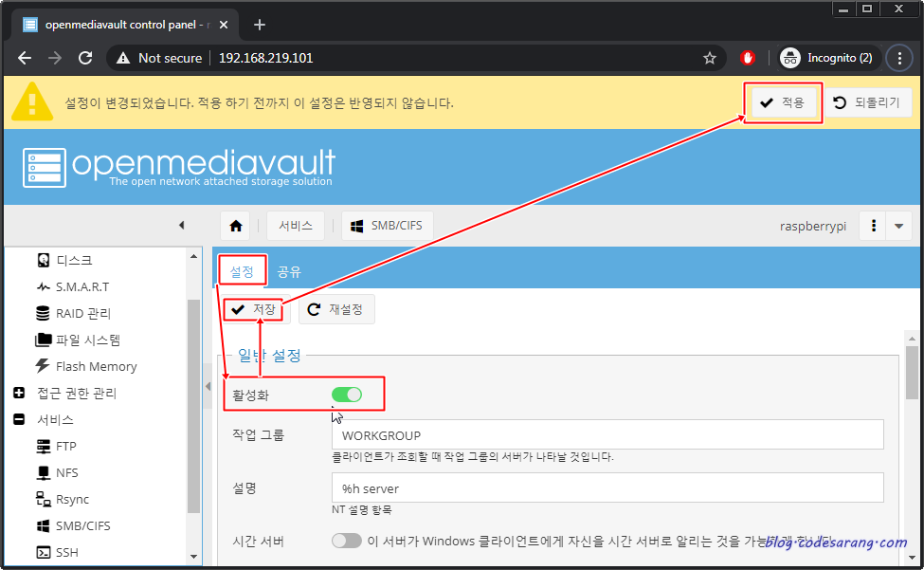Edit the 작업 그룹 WORKGROUP field
This screenshot has width=924, height=570.
click(x=607, y=435)
